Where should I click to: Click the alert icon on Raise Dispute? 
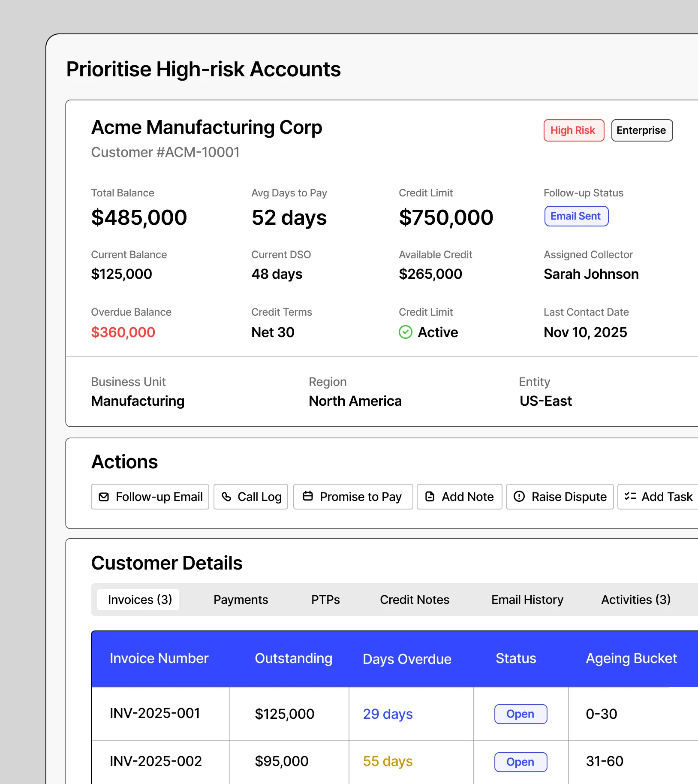(519, 497)
